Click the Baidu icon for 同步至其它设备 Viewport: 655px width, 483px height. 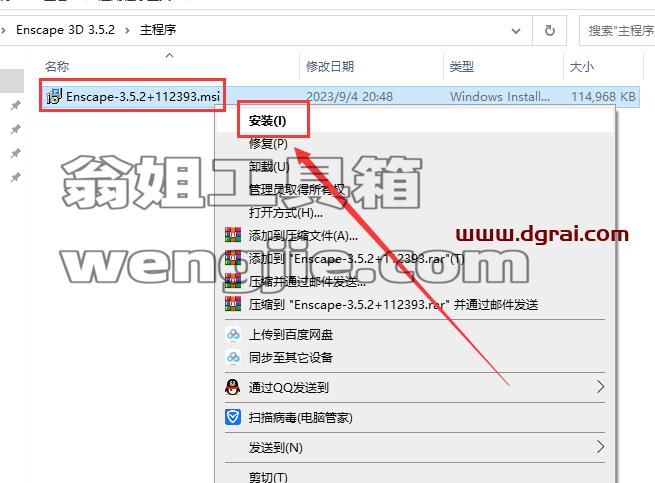tap(233, 357)
